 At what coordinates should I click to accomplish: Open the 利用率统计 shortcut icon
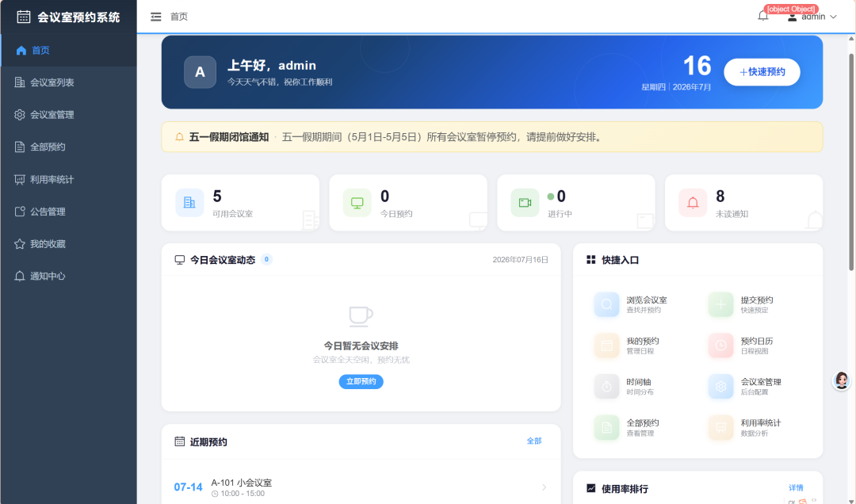(x=720, y=428)
